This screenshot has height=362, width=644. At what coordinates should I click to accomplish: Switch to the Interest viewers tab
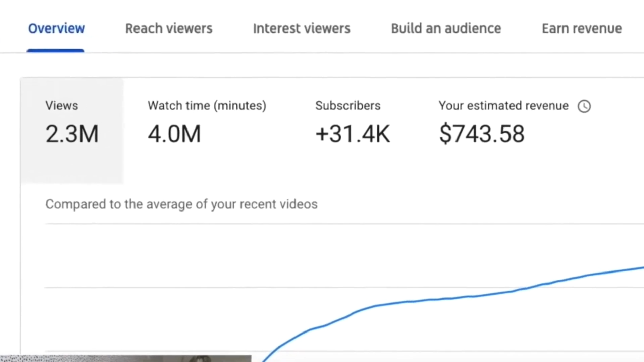tap(301, 28)
